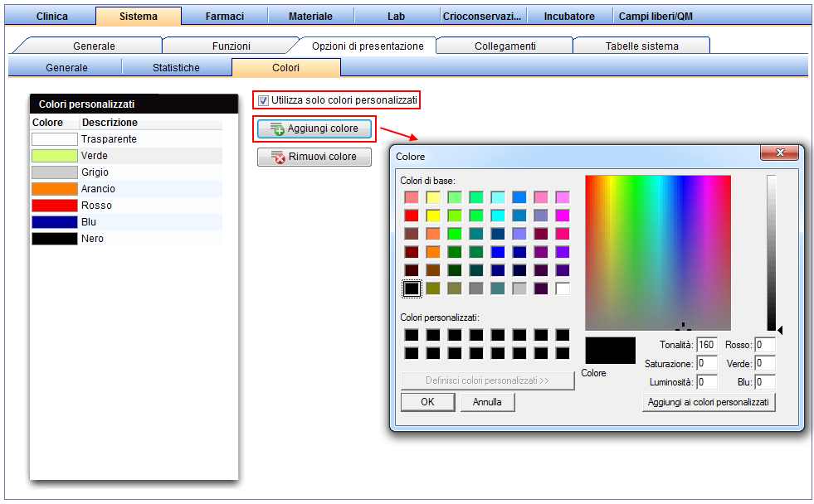Screen dimensions: 814x504
Task: Click Annulla in the Colore dialog
Action: (x=487, y=402)
